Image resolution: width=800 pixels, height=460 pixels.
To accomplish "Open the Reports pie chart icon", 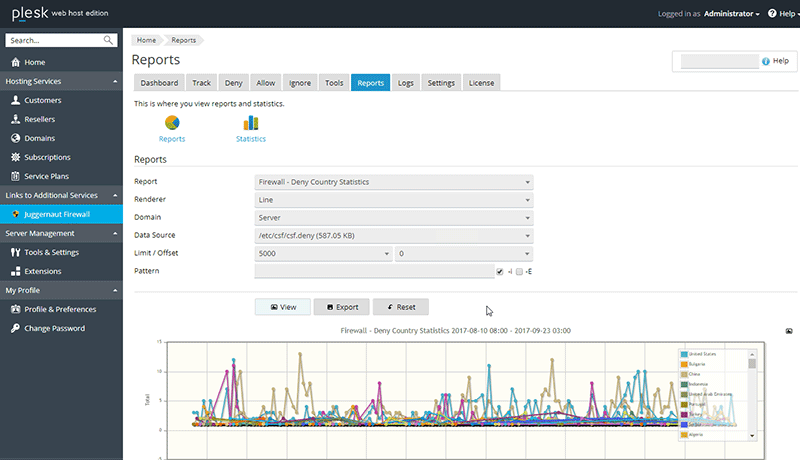I will 172,123.
